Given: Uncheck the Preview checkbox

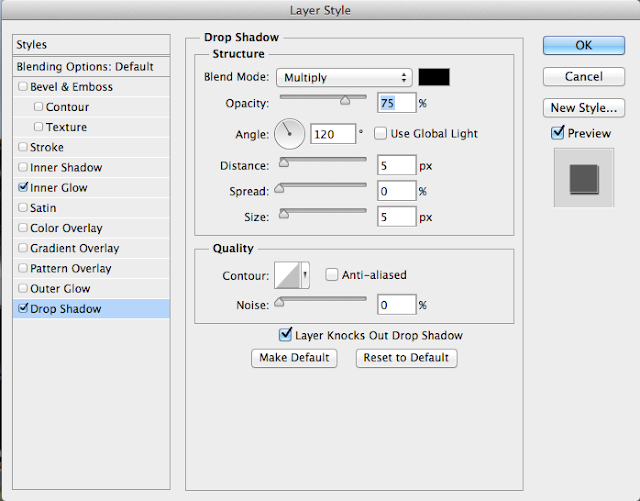Looking at the screenshot, I should (558, 133).
